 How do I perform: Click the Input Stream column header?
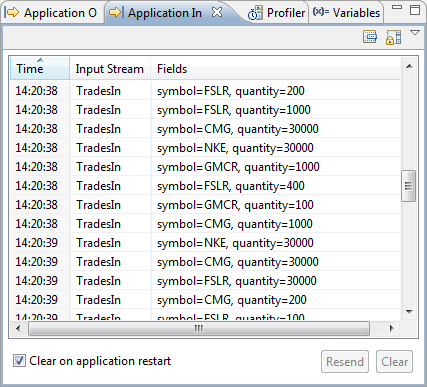(110, 69)
